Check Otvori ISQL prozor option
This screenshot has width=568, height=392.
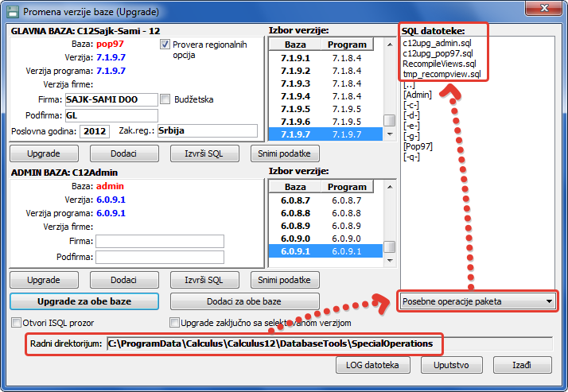pyautogui.click(x=16, y=323)
